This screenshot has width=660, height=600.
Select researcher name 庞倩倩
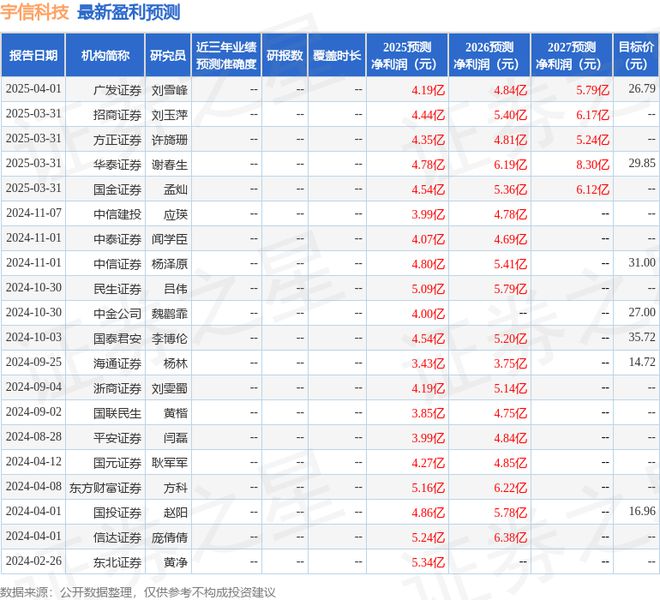click(x=169, y=537)
